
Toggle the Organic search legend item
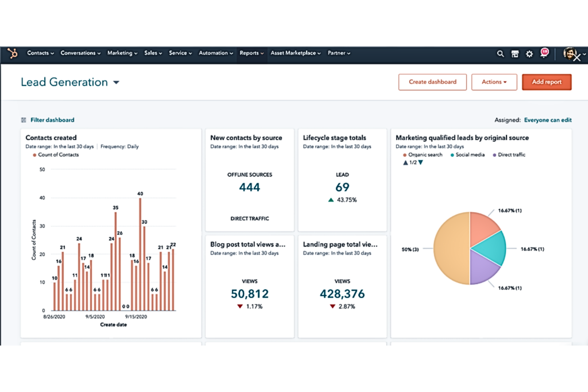point(422,154)
